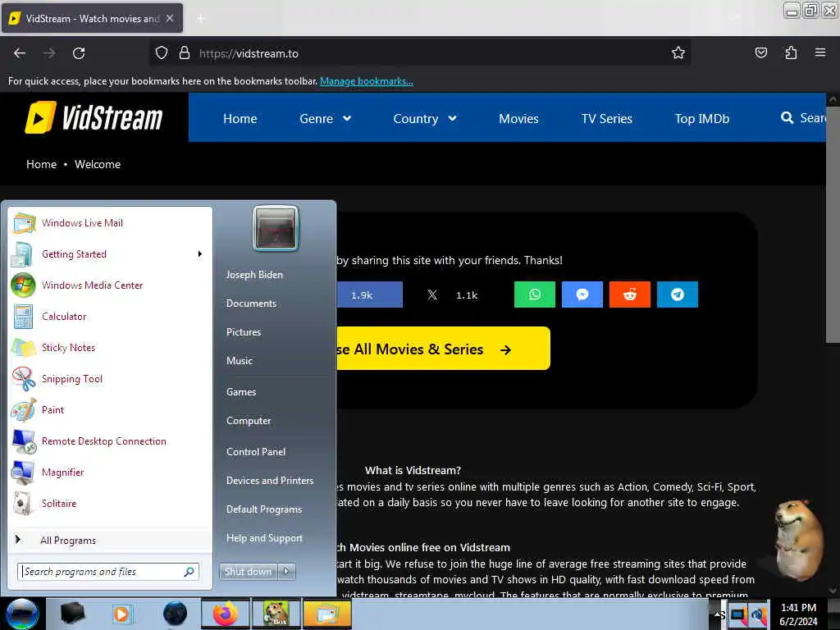The image size is (840, 630).
Task: Click the search magnifier in site navbar
Action: point(787,118)
